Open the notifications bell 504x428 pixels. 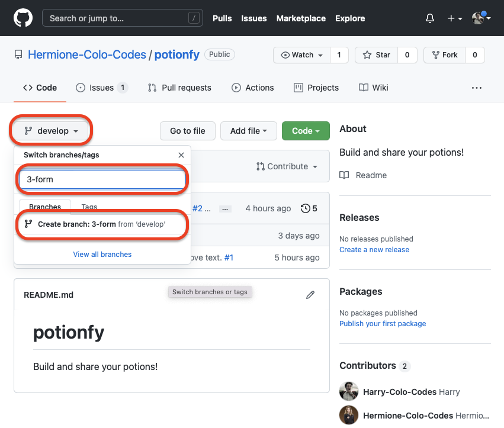(430, 18)
